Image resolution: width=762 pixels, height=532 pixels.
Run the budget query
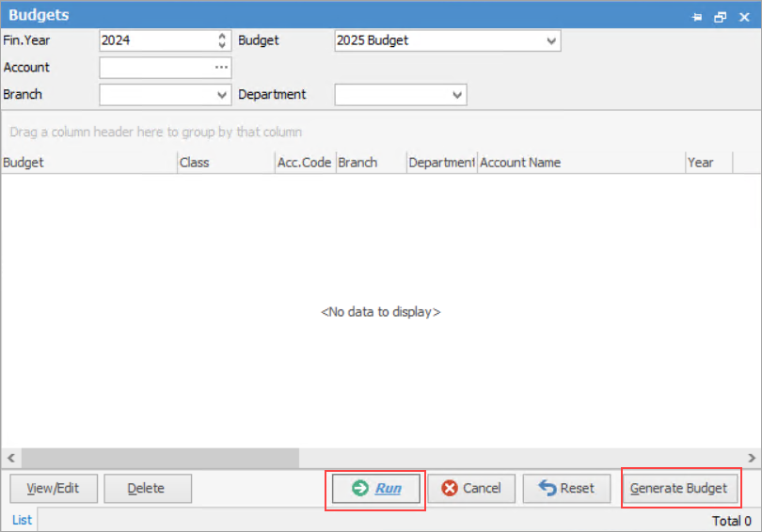[x=375, y=489]
